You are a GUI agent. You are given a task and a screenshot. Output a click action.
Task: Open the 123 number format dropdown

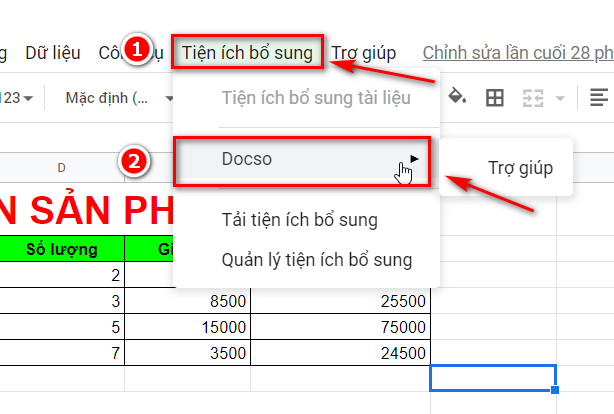(16, 98)
